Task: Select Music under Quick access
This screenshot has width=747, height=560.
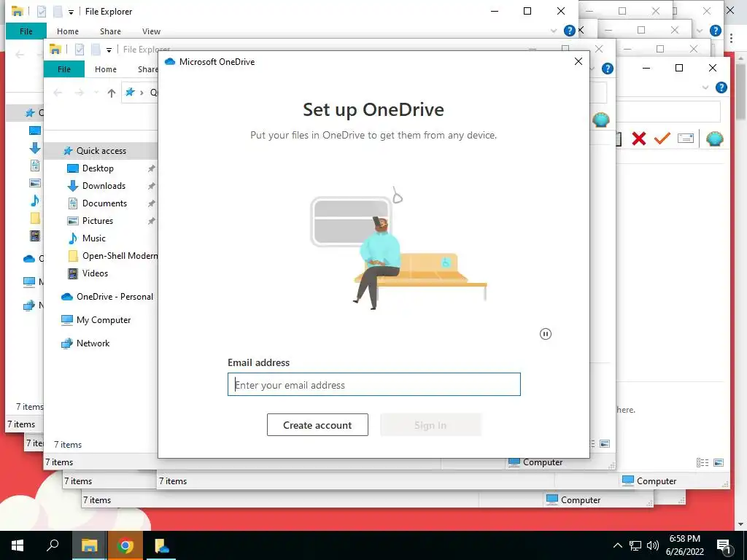Action: point(94,238)
